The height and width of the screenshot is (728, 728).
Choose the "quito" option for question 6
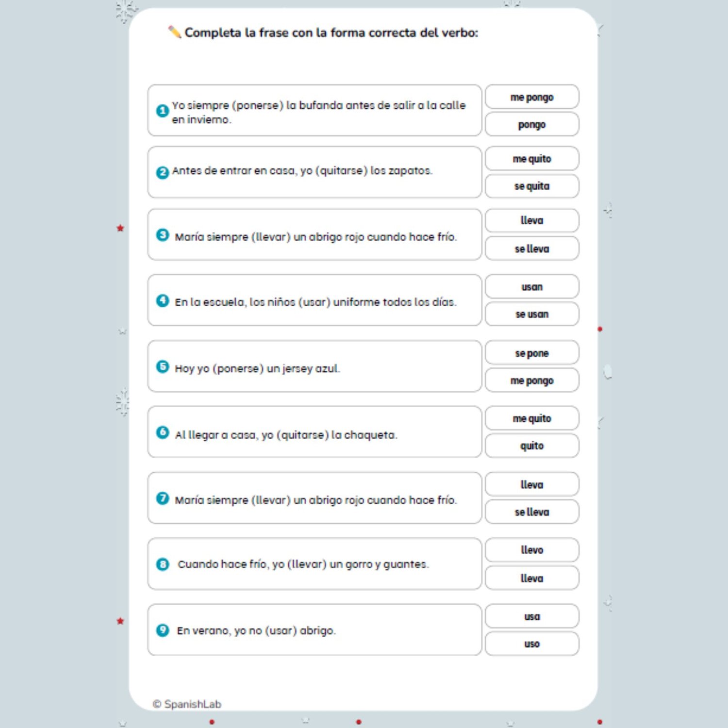click(531, 446)
